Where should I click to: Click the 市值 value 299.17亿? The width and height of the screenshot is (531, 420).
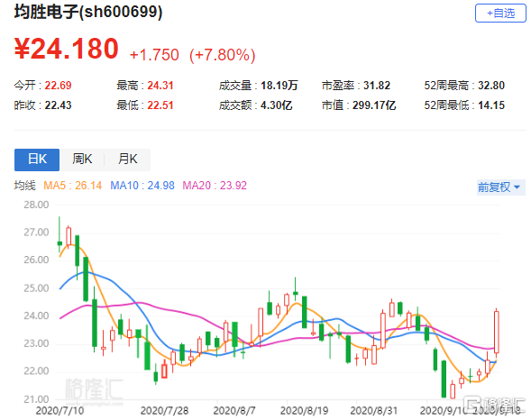(374, 105)
